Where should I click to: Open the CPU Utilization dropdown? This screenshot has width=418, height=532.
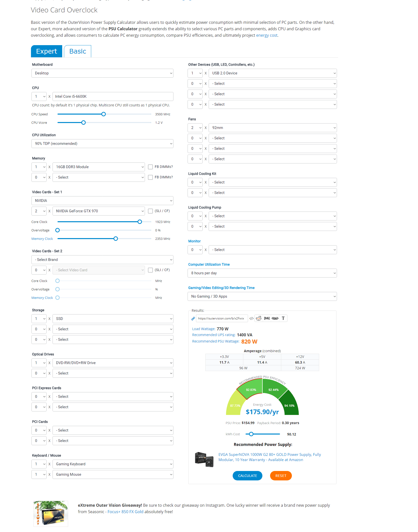[102, 144]
